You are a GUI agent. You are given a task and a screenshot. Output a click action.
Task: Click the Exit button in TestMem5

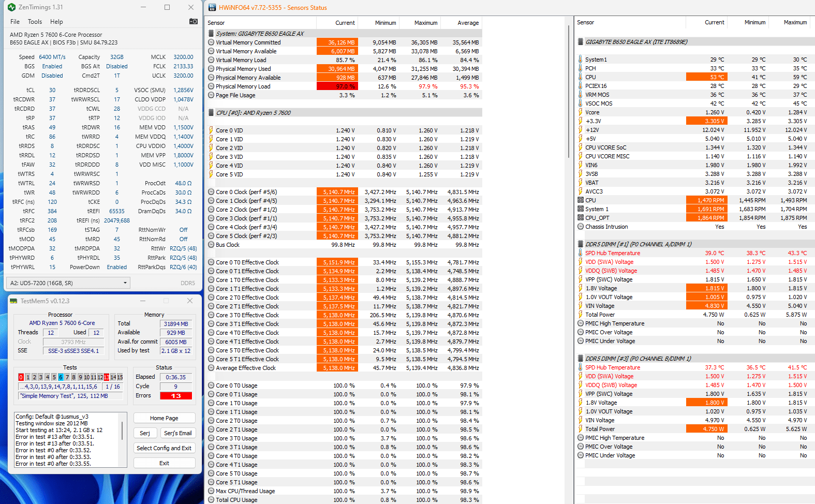(x=164, y=463)
